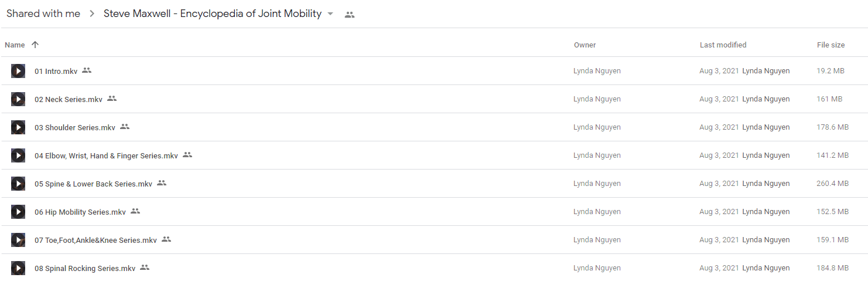868x281 pixels.
Task: Click the shared icon next to 07 Toe,Foot,Ankle&Knee Series.mkv
Action: pyautogui.click(x=166, y=239)
